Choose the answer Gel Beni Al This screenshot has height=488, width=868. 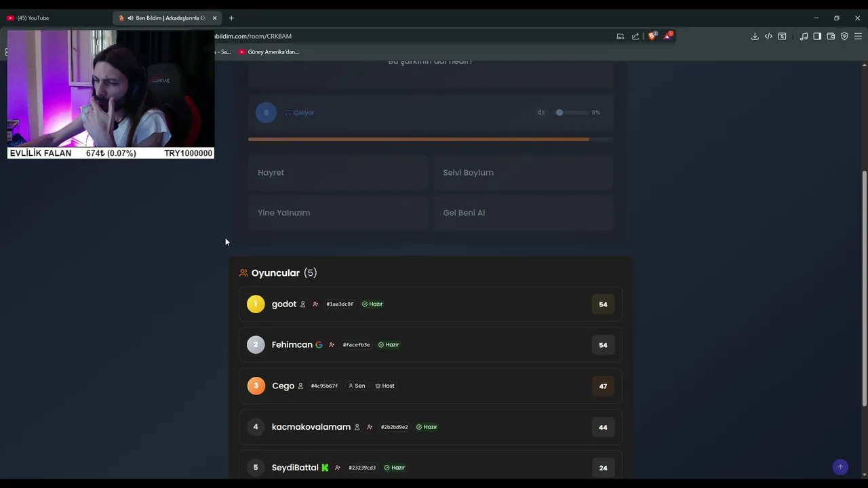(523, 213)
